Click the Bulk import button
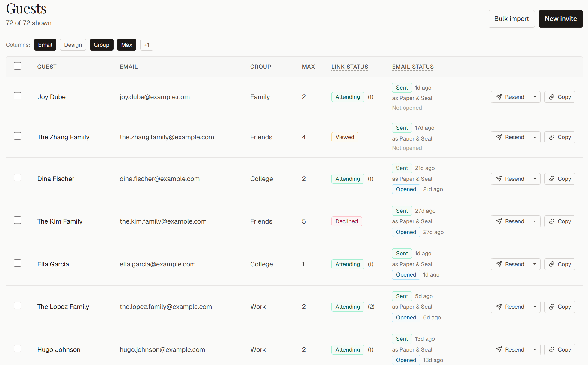This screenshot has width=588, height=365. (x=512, y=19)
